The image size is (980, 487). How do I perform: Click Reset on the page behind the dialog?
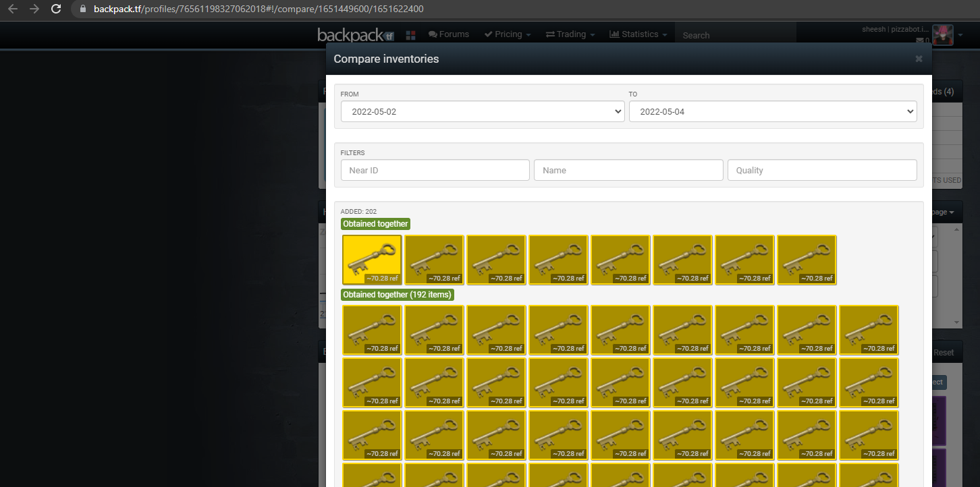click(x=944, y=353)
